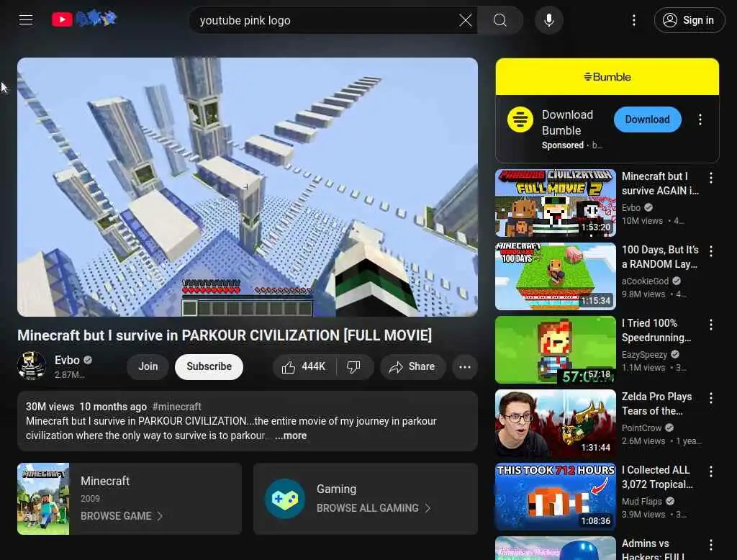Click BROWSE GAME chevron link

(x=121, y=516)
